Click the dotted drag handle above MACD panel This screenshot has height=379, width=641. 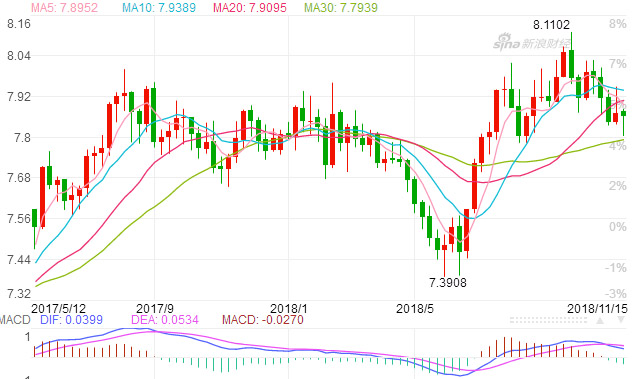click(x=548, y=320)
